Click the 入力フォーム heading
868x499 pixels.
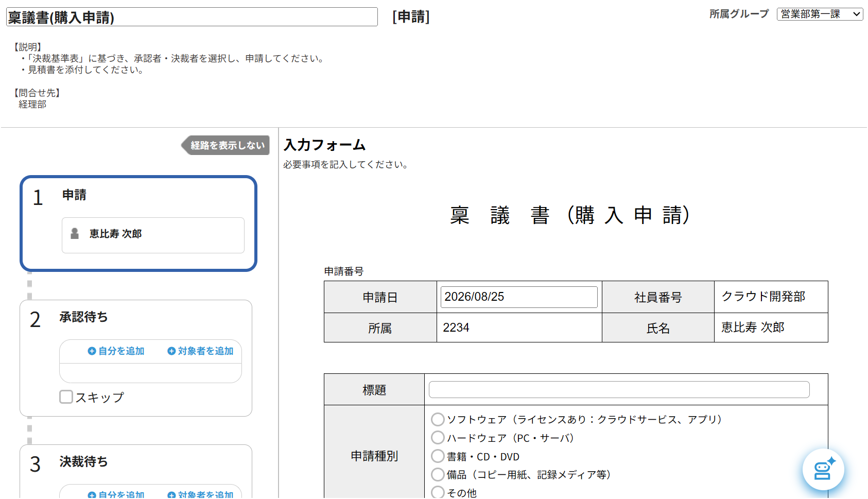click(324, 145)
